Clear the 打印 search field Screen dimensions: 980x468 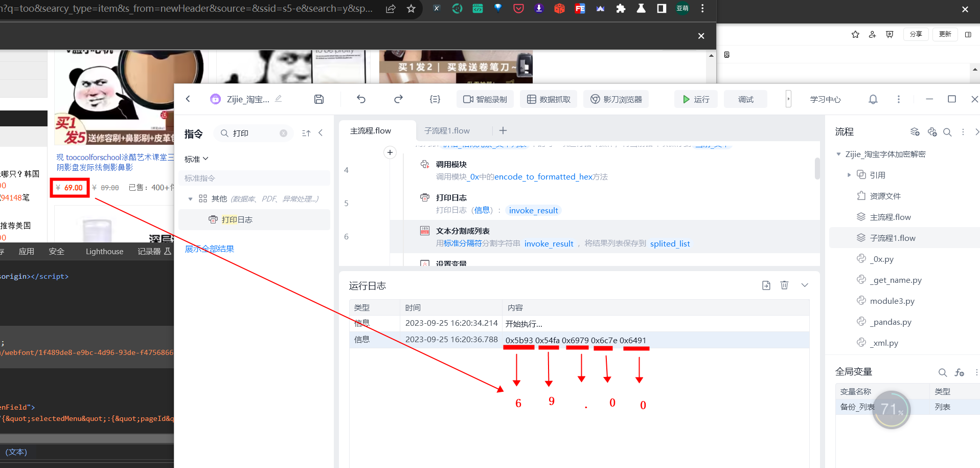[x=283, y=133]
